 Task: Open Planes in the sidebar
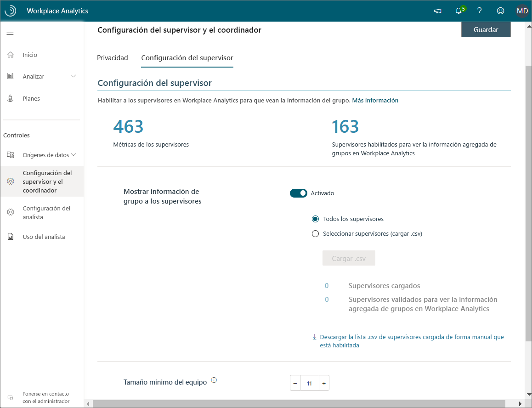coord(31,98)
